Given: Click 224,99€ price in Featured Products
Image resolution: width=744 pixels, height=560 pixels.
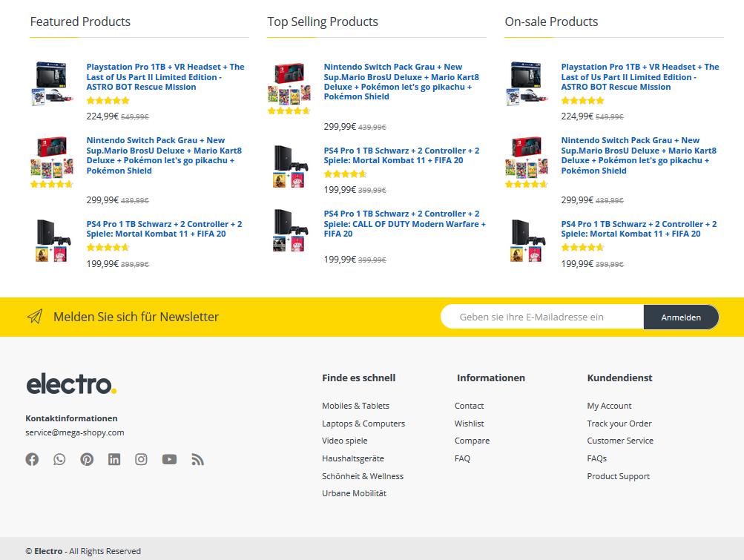Looking at the screenshot, I should coord(102,116).
